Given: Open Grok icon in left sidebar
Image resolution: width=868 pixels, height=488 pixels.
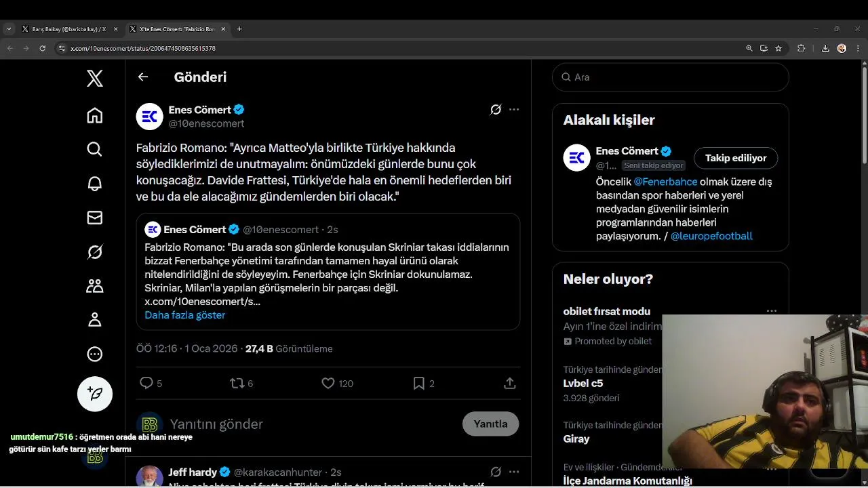Looking at the screenshot, I should click(x=95, y=252).
